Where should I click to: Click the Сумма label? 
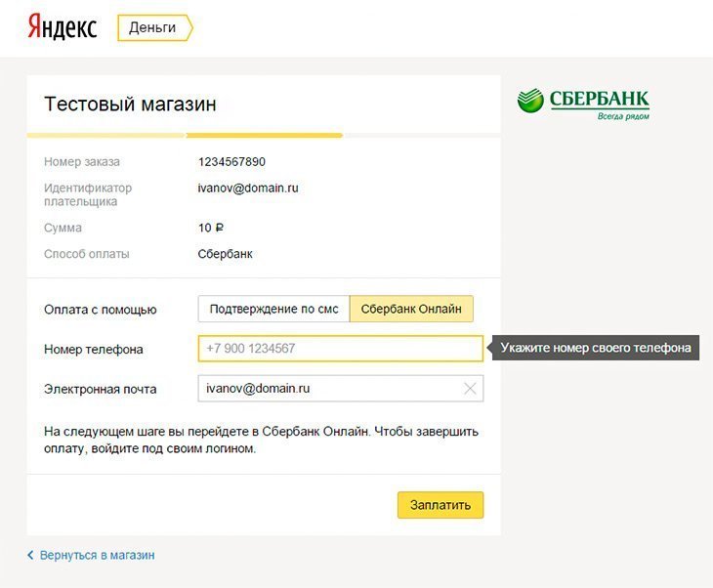point(63,228)
